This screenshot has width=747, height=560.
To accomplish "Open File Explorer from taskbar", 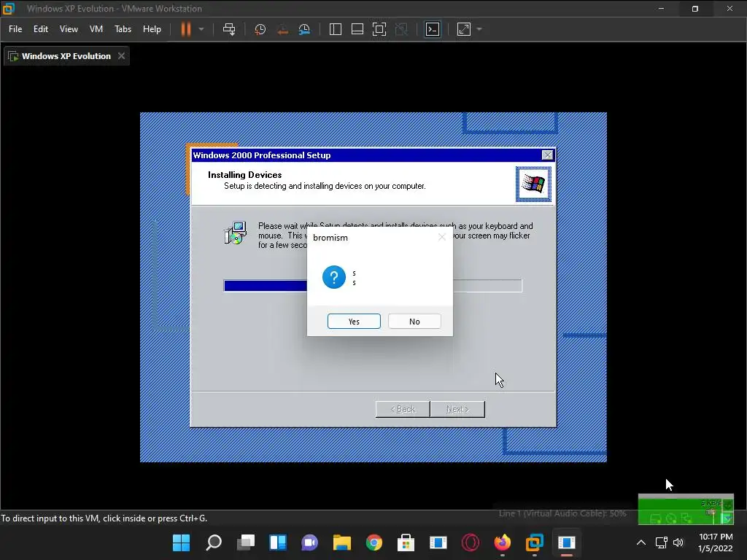I will point(342,542).
